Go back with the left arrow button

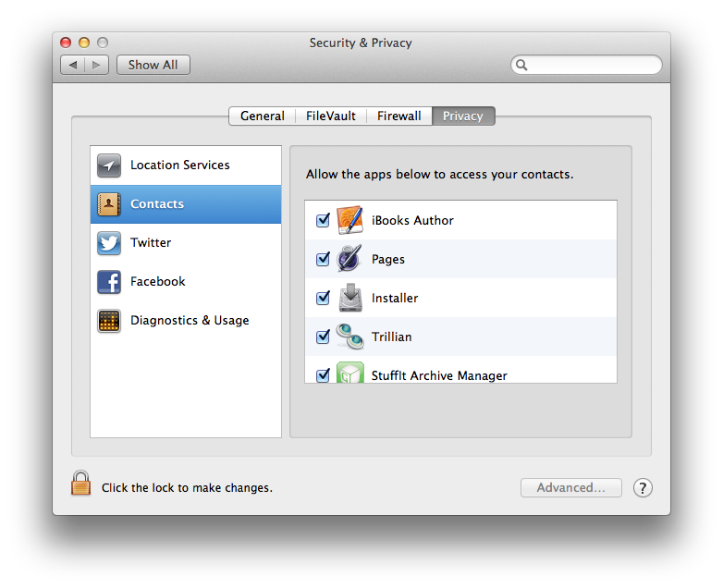pos(73,65)
